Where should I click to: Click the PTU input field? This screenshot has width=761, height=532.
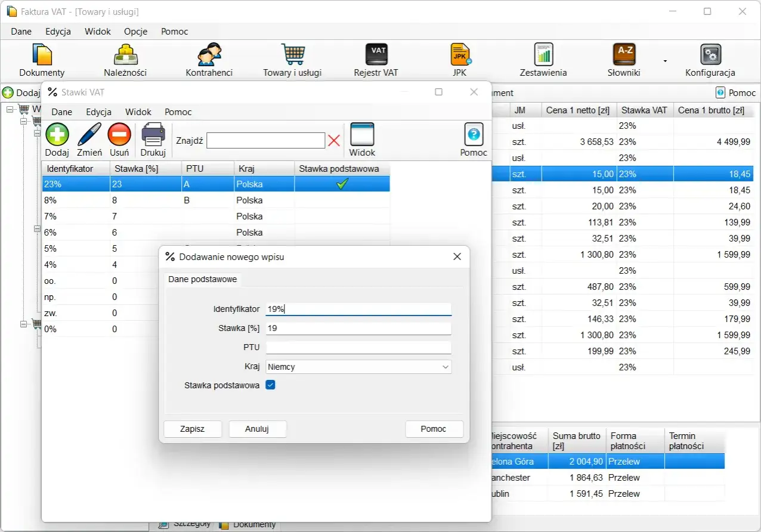[x=358, y=347]
